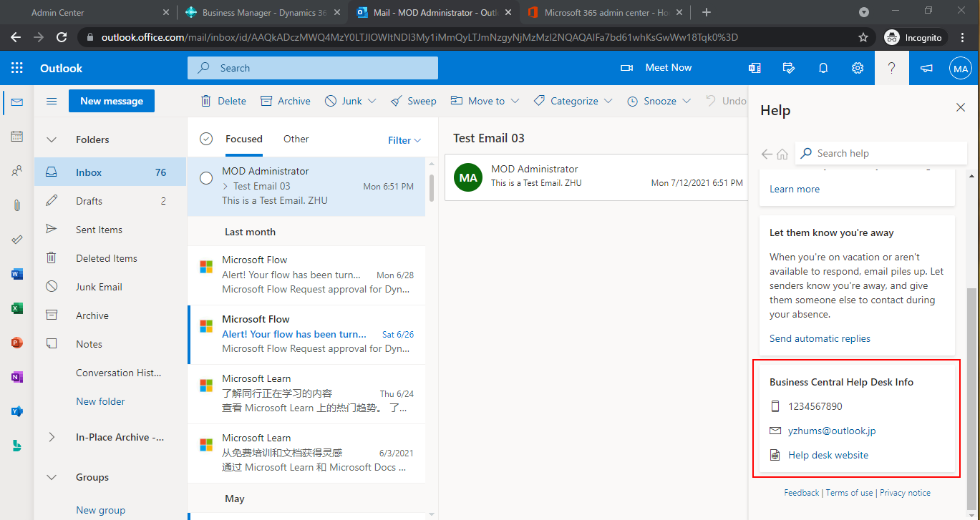
Task: Launch PowerPoint from the left sidebar
Action: (x=16, y=343)
